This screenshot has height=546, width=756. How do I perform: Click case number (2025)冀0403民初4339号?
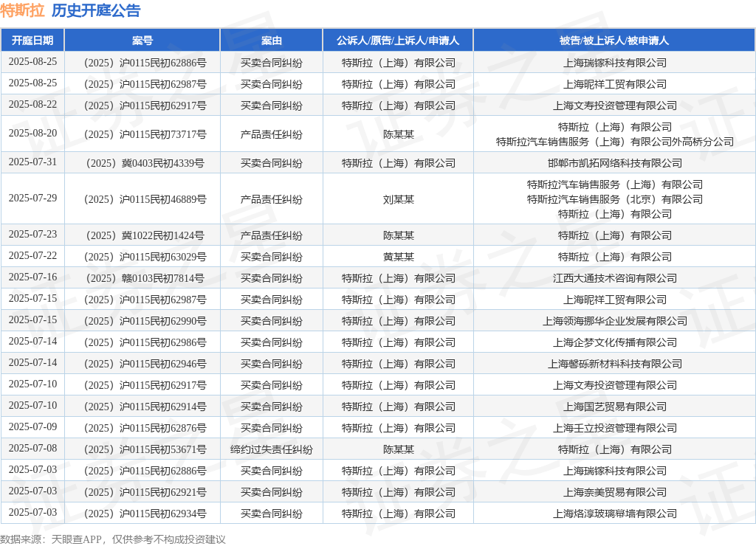coord(145,163)
